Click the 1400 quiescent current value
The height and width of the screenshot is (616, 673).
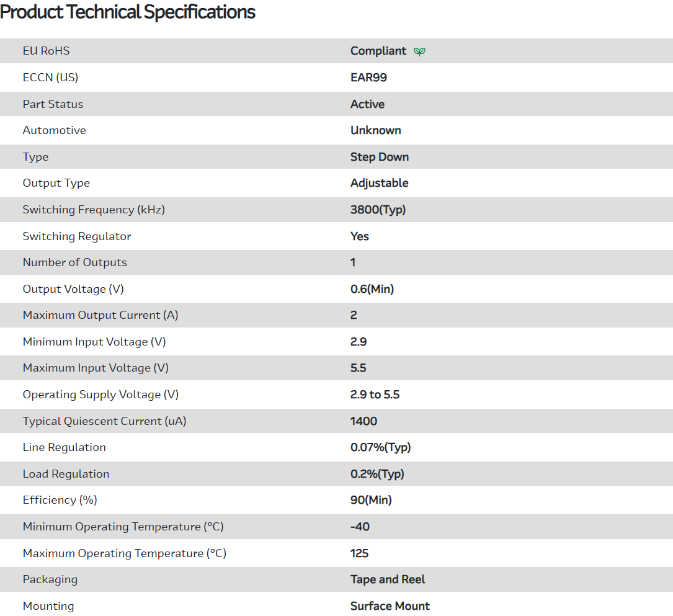pyautogui.click(x=363, y=421)
